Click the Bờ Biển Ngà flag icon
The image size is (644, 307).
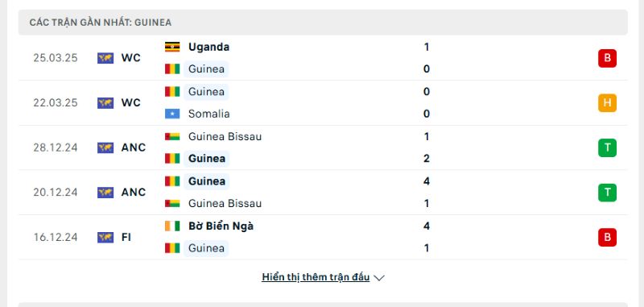172,226
